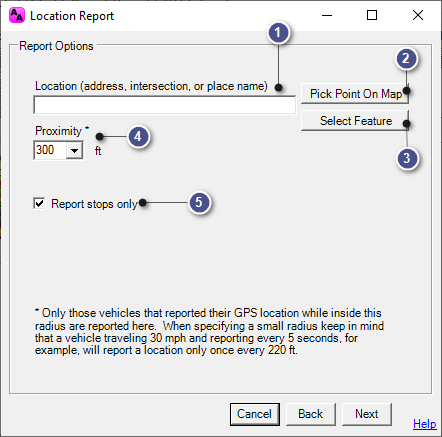This screenshot has height=437, width=442.
Task: Click numbered callout badge 3
Action: pos(407,158)
